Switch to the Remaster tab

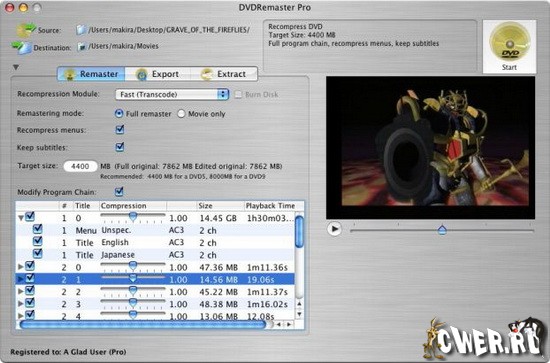(x=91, y=74)
